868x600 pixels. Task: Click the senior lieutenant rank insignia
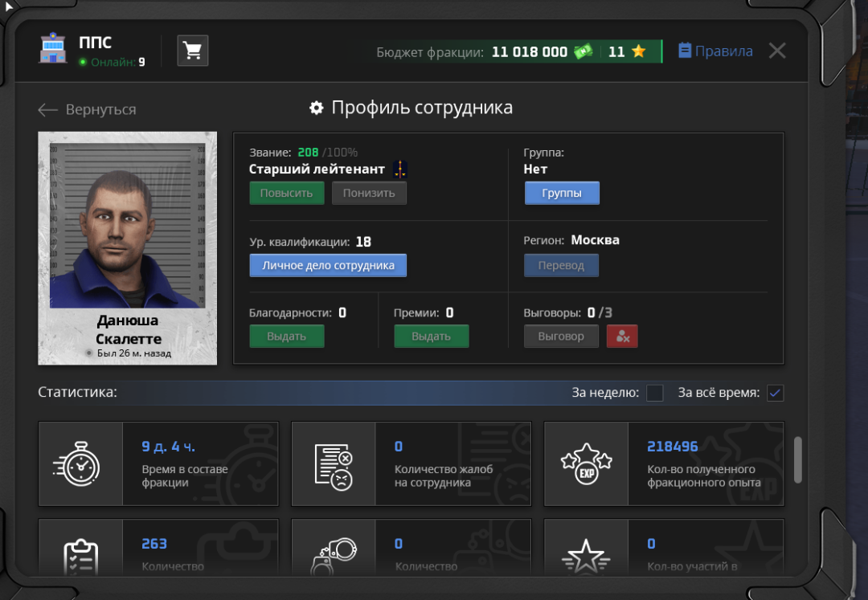[x=400, y=169]
